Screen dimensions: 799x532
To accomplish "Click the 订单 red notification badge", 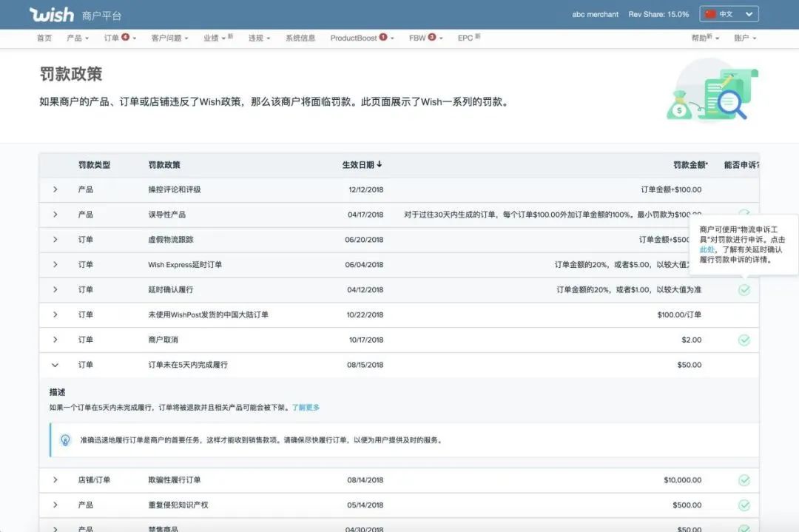I will point(125,37).
